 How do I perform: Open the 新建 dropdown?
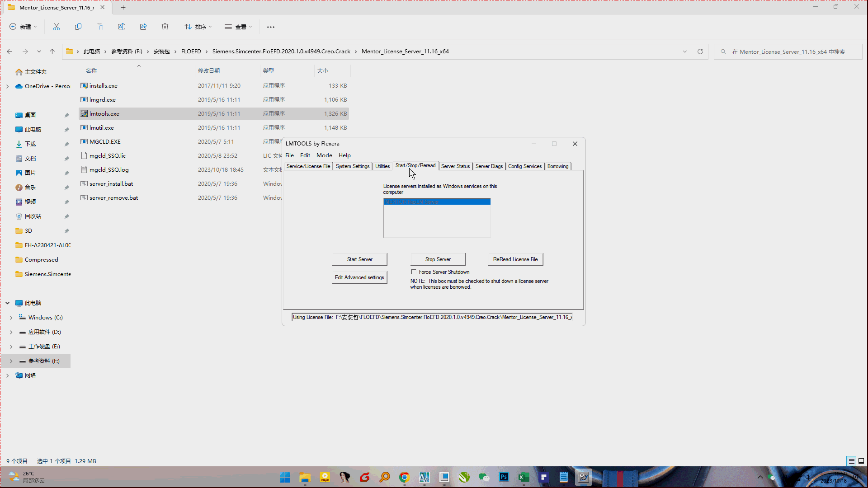pyautogui.click(x=23, y=27)
